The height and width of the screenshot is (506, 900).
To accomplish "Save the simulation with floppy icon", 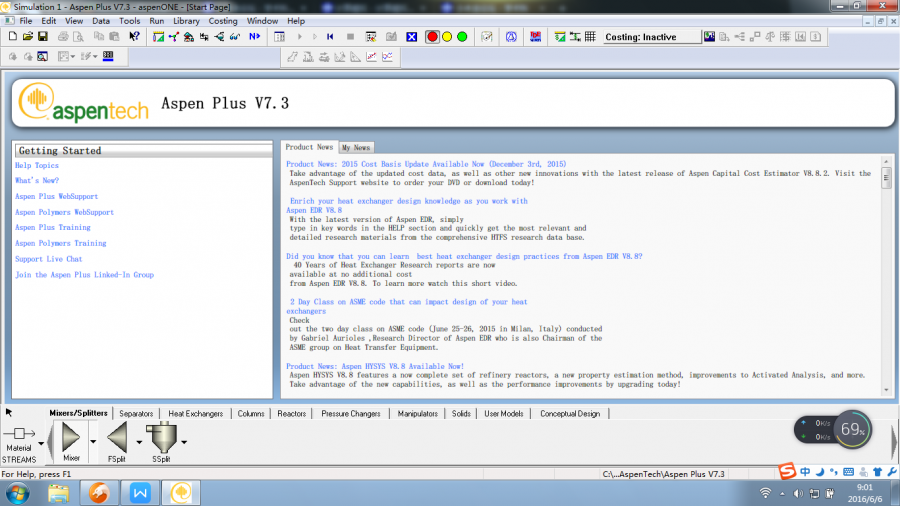I will 42,37.
